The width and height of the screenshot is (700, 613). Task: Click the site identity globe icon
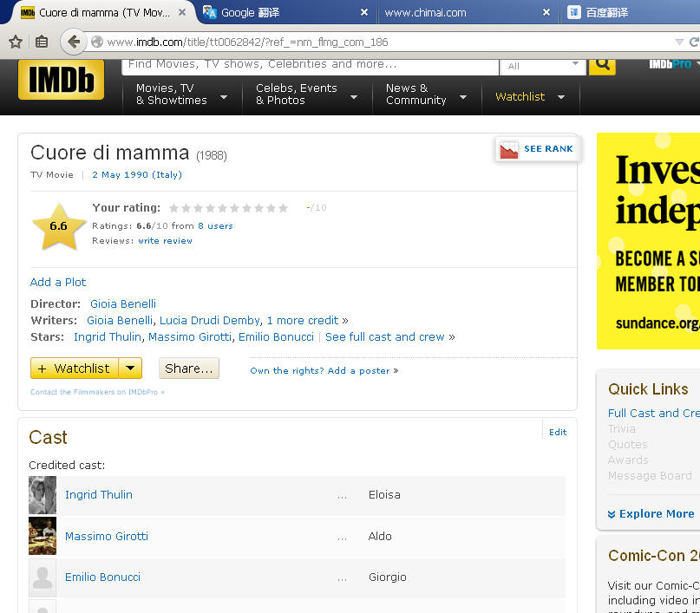tap(97, 42)
